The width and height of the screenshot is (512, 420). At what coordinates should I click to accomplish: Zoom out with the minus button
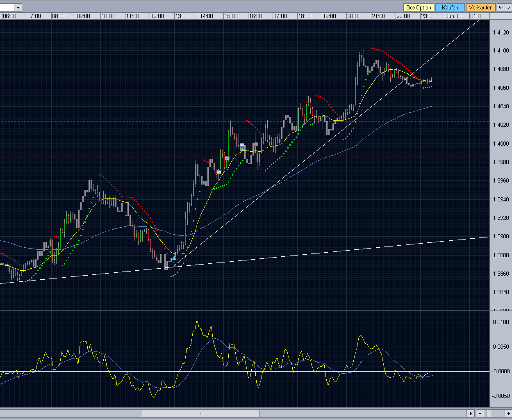point(480,413)
